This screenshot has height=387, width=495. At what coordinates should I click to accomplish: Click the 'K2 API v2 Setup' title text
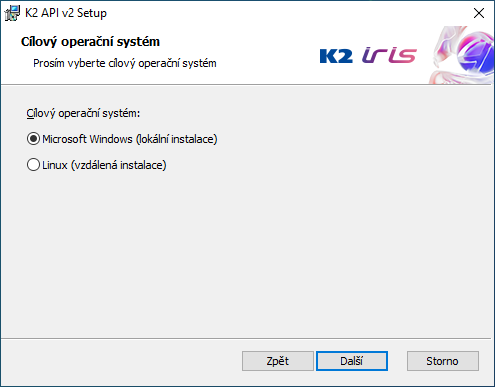(66, 13)
